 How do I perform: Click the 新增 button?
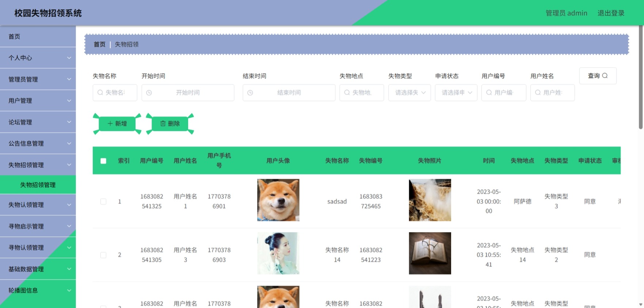pos(117,124)
